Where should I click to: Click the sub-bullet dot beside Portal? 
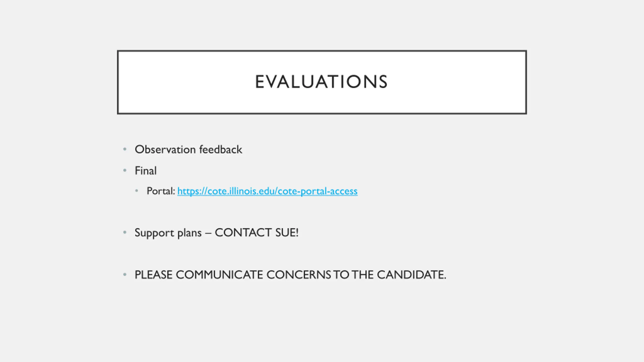[x=137, y=191]
